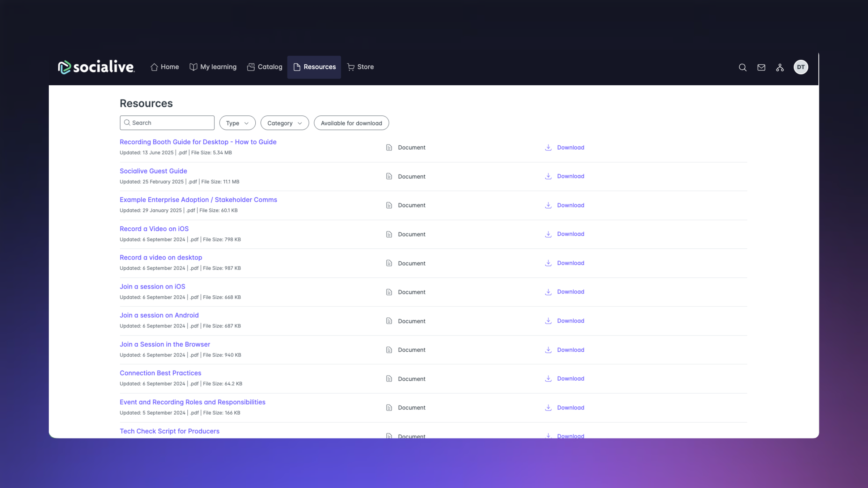Viewport: 868px width, 488px height.
Task: Toggle the Available for download filter
Action: (x=351, y=123)
